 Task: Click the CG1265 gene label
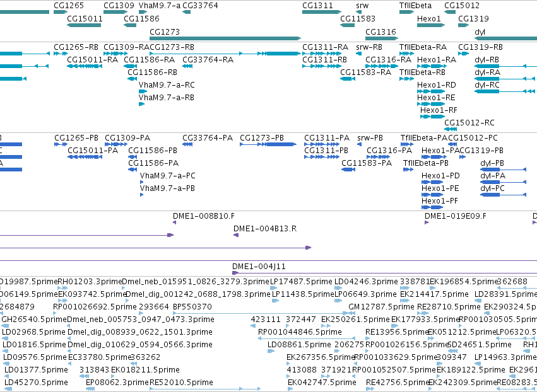pos(69,6)
